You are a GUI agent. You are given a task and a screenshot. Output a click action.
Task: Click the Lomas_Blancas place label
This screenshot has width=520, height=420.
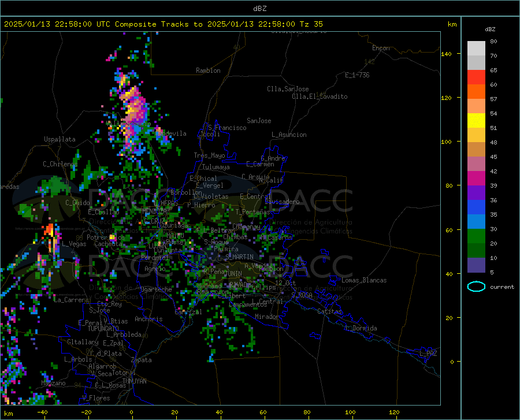(x=364, y=280)
